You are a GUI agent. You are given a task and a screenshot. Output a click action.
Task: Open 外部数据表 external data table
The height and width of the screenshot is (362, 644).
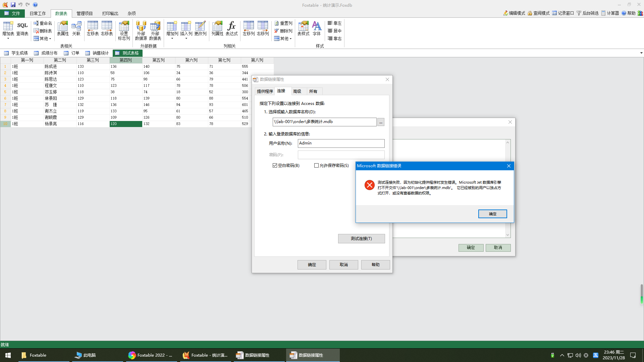pyautogui.click(x=155, y=30)
